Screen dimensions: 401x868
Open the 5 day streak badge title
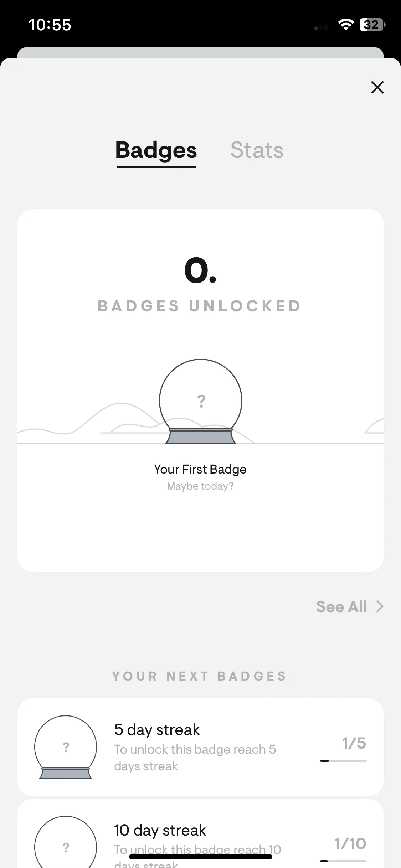157,730
